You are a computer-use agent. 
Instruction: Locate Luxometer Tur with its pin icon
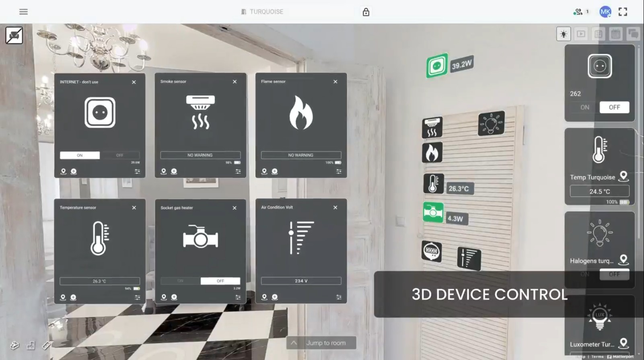pyautogui.click(x=623, y=343)
